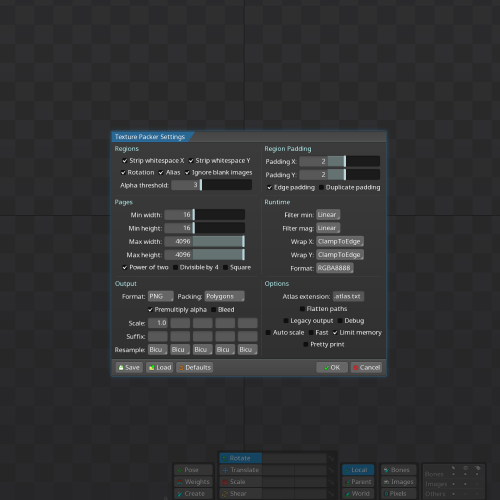Select the Create tool
Viewport: 500px width, 500px height.
tap(193, 494)
